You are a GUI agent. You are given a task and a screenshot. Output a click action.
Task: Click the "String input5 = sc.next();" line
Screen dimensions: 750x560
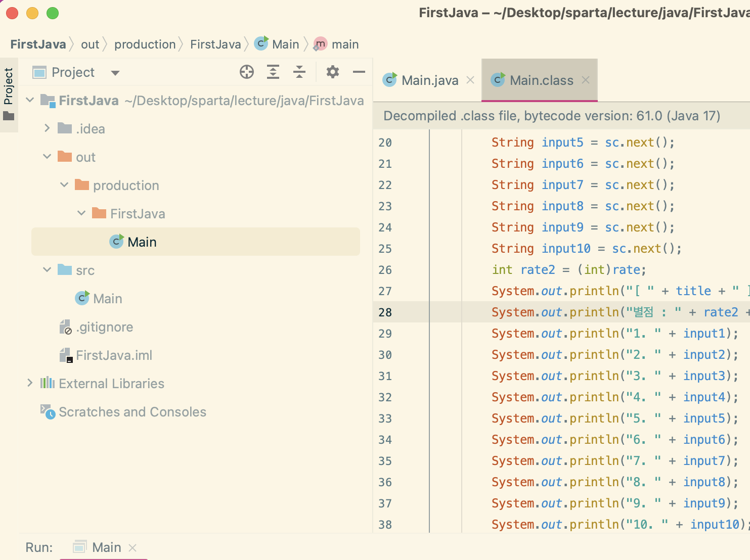pos(583,143)
